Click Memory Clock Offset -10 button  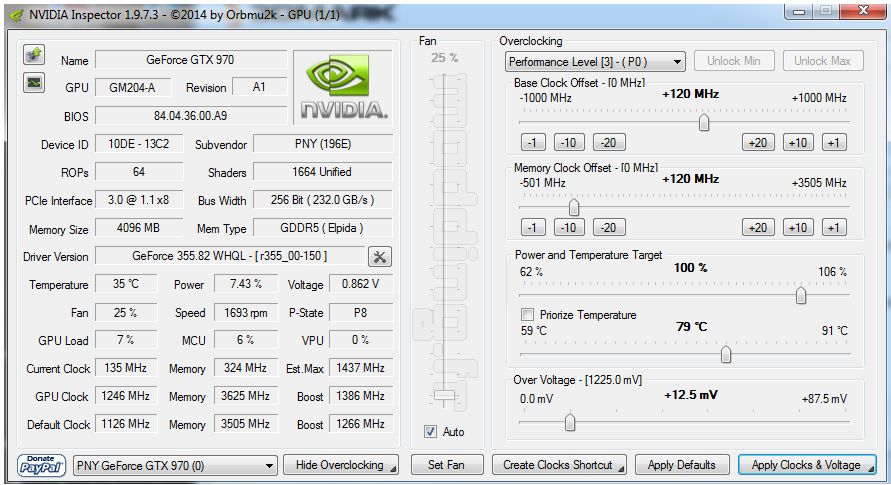(569, 228)
